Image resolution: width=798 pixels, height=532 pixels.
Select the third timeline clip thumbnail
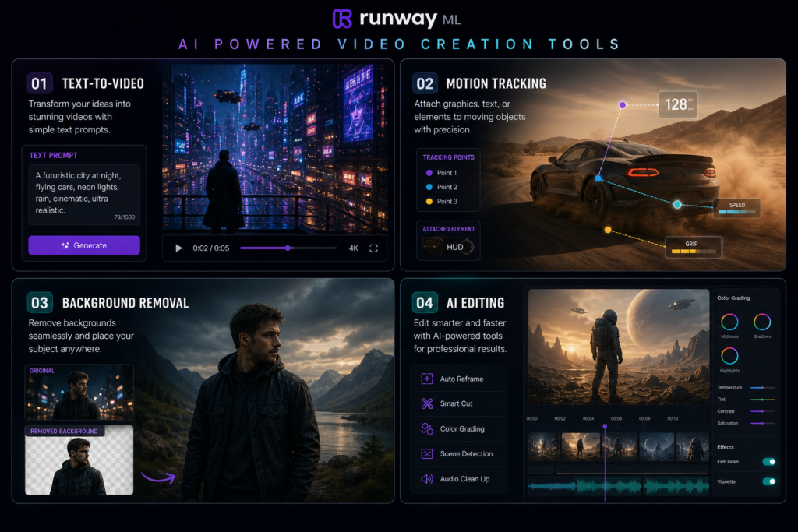coord(620,447)
